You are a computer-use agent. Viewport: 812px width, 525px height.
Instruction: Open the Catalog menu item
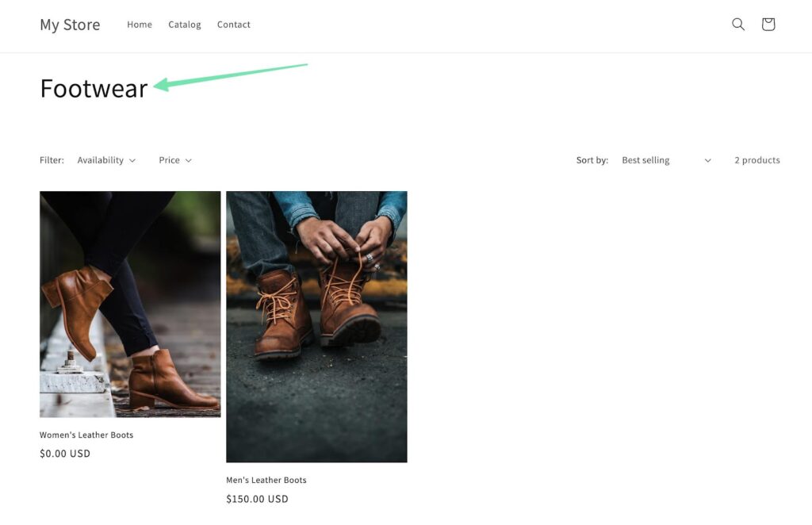point(185,25)
